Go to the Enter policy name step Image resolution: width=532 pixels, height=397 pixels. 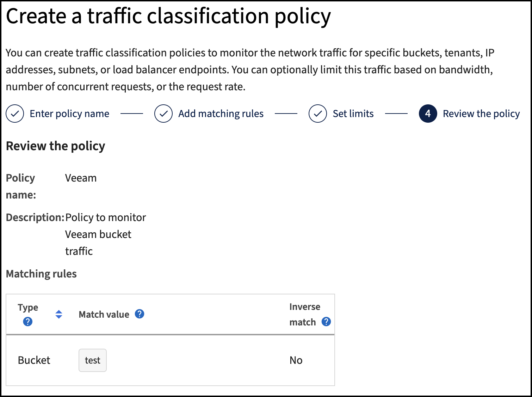(x=69, y=114)
